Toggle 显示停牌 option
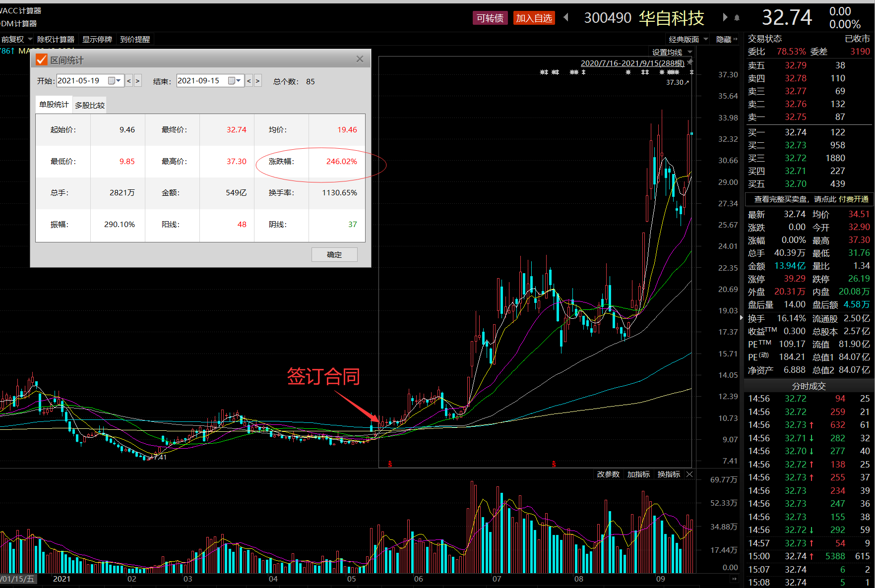The width and height of the screenshot is (875, 588). [97, 39]
